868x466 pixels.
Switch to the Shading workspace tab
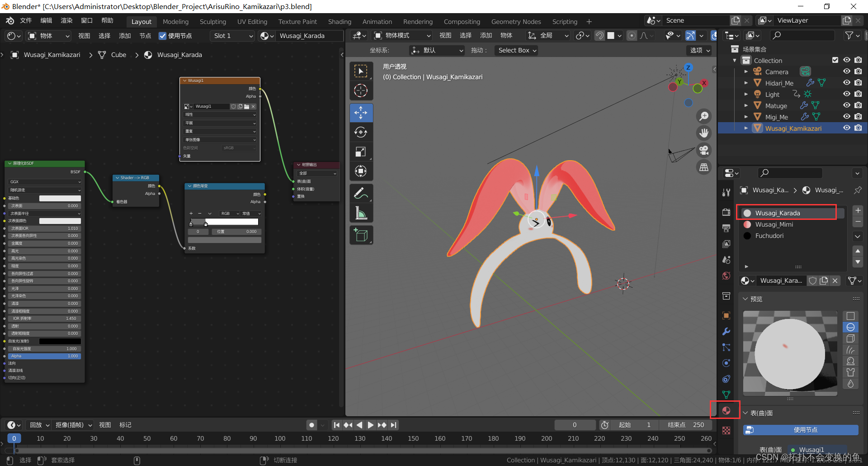tap(340, 21)
